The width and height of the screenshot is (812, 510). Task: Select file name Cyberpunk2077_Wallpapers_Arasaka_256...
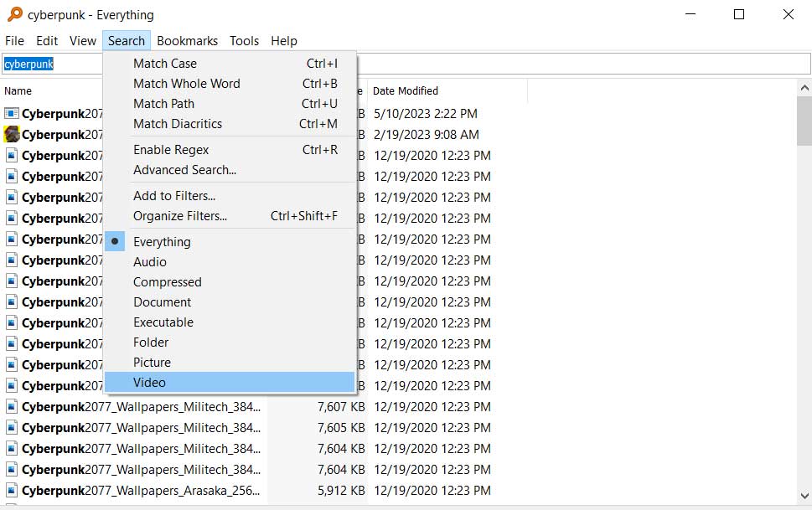point(141,491)
